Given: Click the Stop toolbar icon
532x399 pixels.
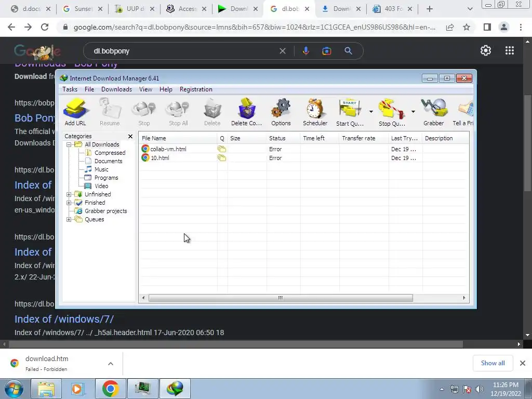Looking at the screenshot, I should 144,112.
